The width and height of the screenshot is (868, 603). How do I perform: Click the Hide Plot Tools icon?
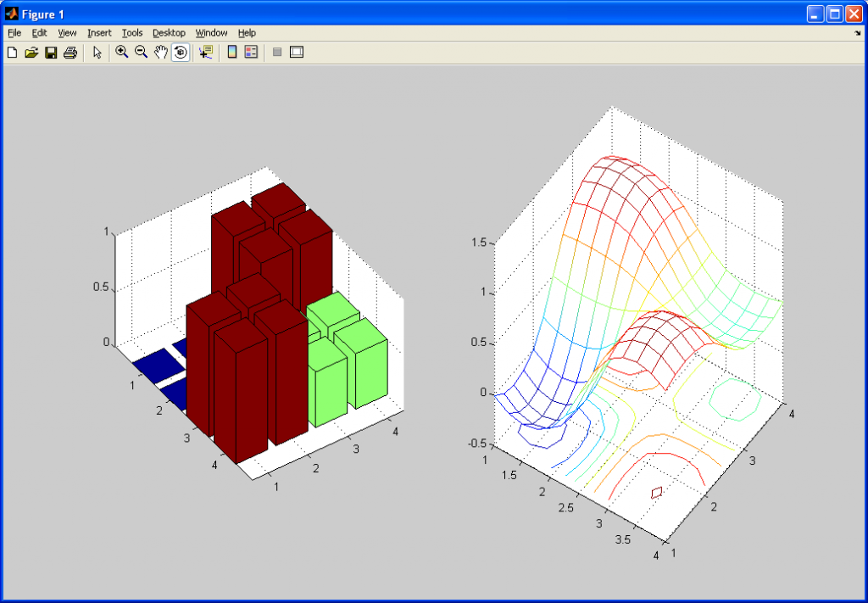coord(277,52)
